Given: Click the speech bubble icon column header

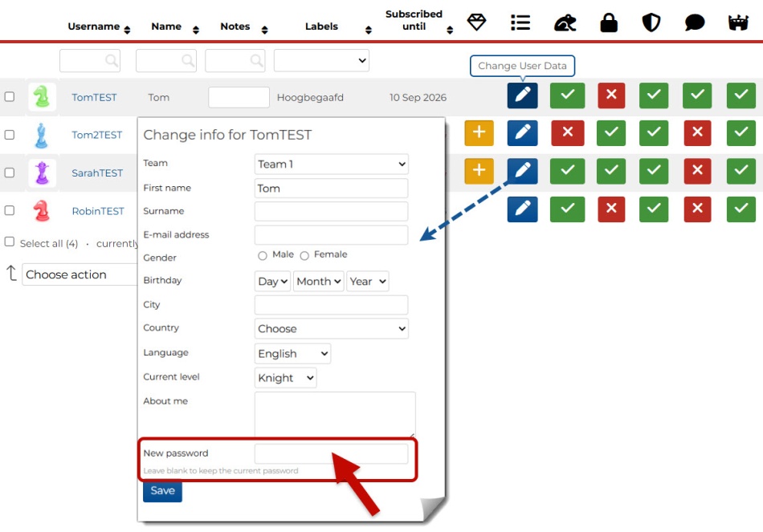Looking at the screenshot, I should coord(695,22).
